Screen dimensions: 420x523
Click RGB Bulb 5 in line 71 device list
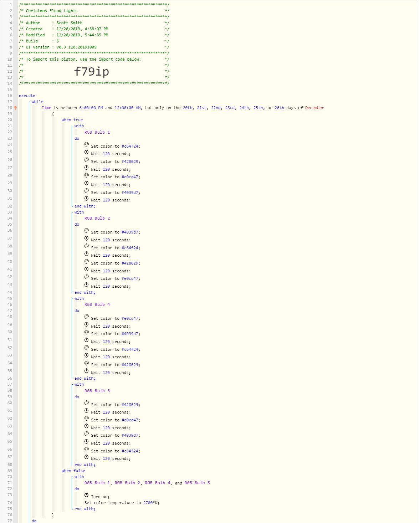197,483
